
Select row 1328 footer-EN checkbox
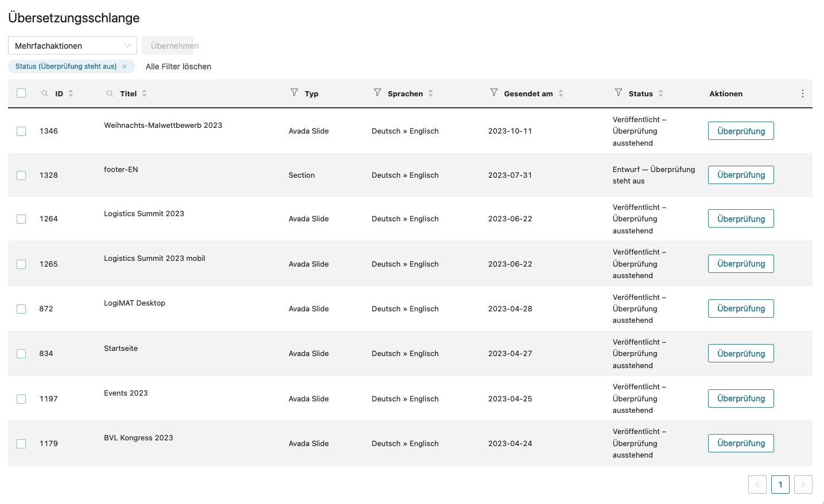pos(21,175)
